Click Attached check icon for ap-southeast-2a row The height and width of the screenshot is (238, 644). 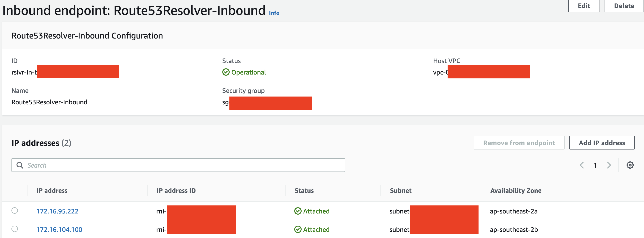[298, 211]
